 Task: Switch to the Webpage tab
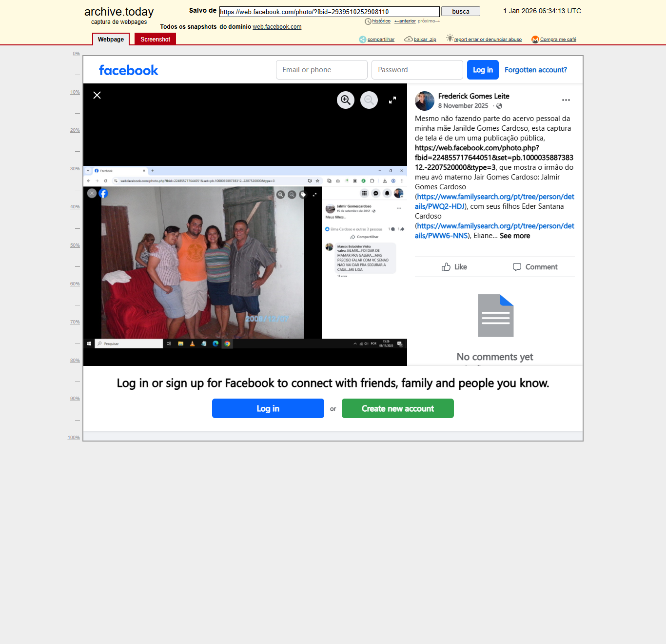pos(111,40)
